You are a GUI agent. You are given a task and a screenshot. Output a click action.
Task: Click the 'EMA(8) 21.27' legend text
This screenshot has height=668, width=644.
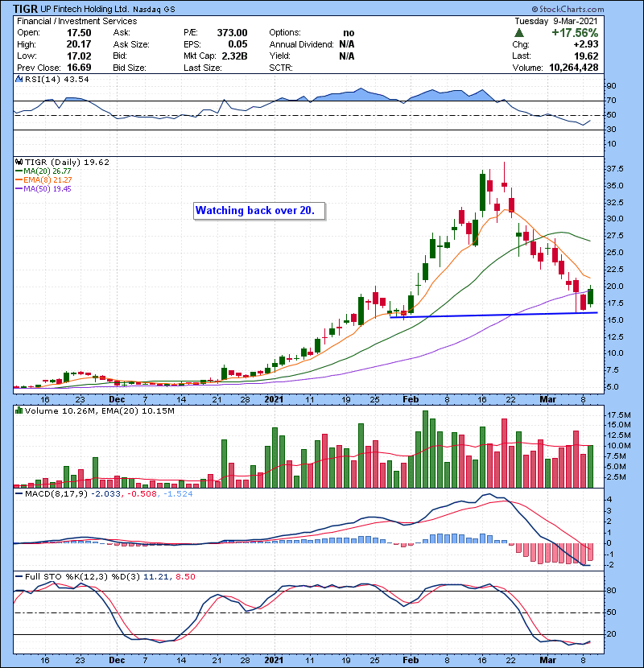pyautogui.click(x=47, y=180)
